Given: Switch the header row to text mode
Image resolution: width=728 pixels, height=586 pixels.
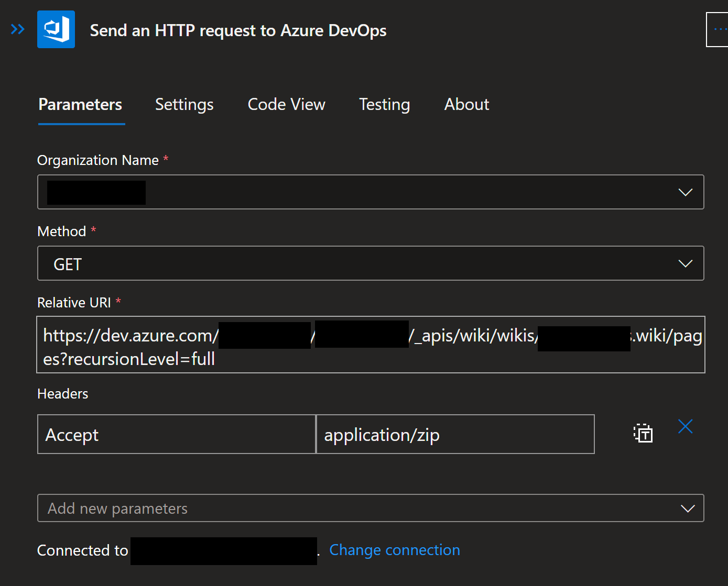Looking at the screenshot, I should 643,434.
